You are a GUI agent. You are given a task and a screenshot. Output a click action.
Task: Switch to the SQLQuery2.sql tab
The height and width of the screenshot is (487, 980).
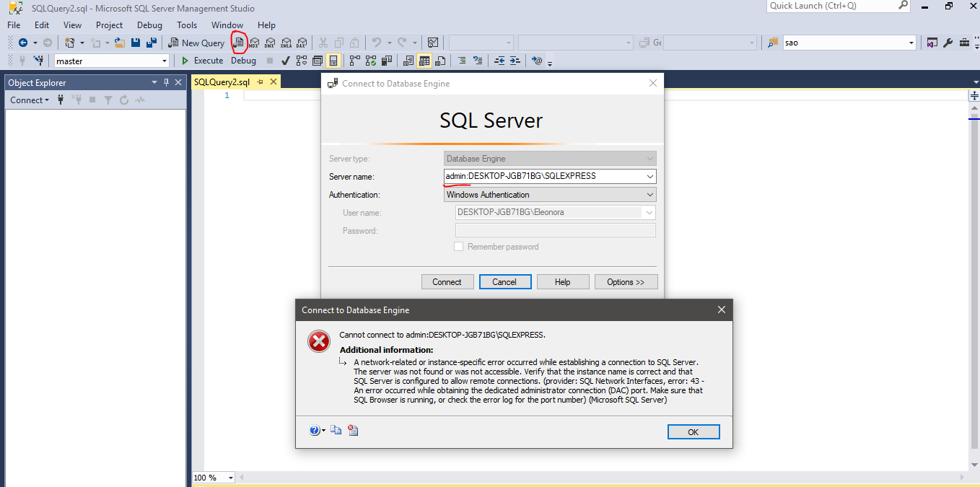[222, 82]
